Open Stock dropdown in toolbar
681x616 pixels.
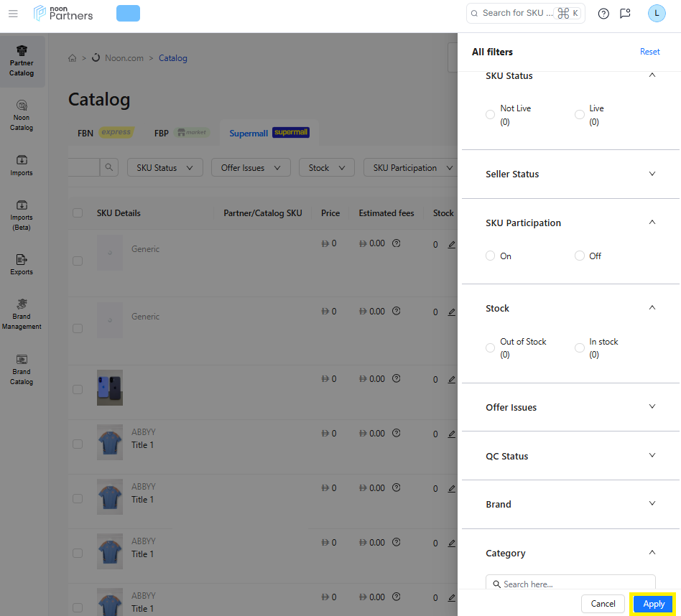tap(327, 167)
